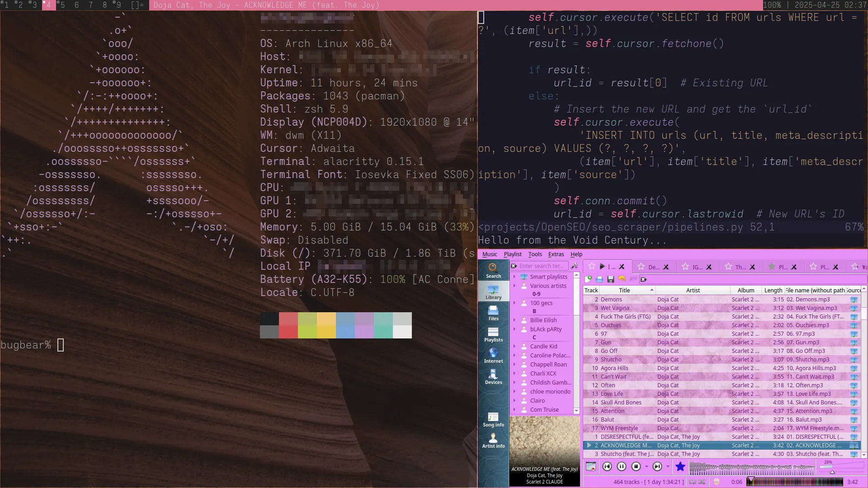Image resolution: width=868 pixels, height=488 pixels.
Task: Stop playback
Action: pyautogui.click(x=636, y=467)
